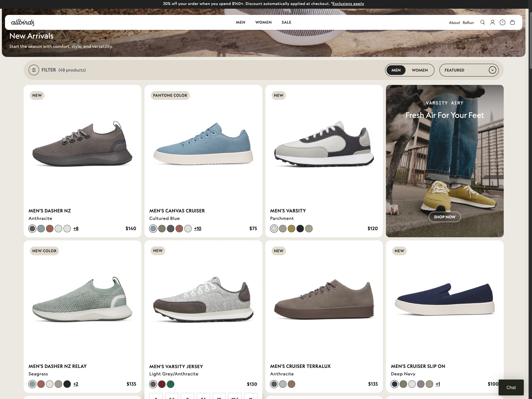Open the filter sliders icon
This screenshot has width=532, height=399.
(34, 70)
